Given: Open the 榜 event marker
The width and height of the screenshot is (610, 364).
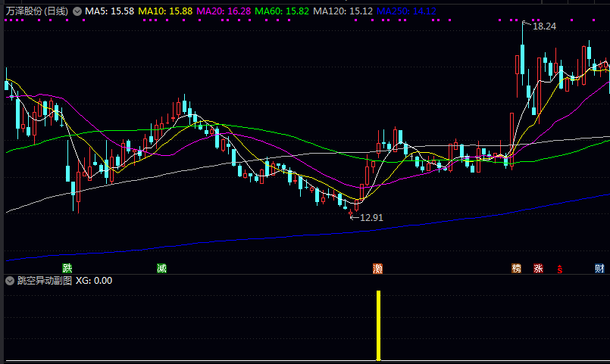Looking at the screenshot, I should (516, 268).
